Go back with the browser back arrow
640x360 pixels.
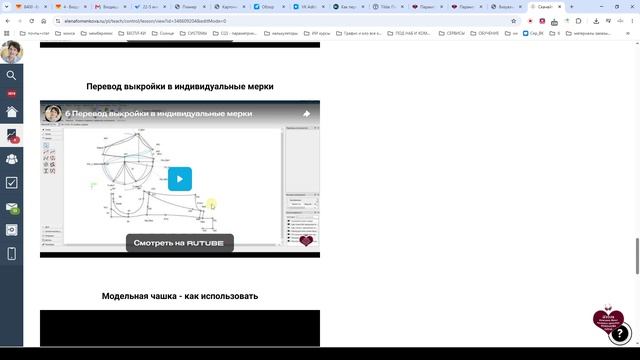coord(8,21)
